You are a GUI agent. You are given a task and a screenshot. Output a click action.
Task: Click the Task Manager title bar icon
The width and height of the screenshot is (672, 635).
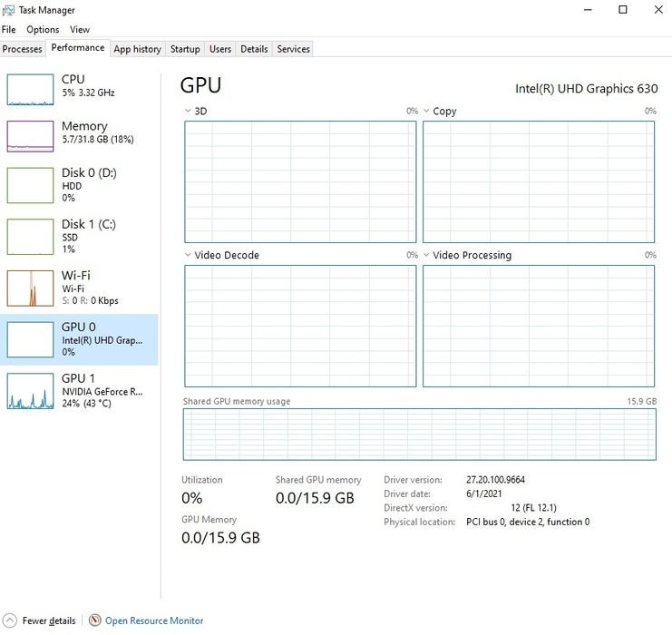click(x=8, y=10)
